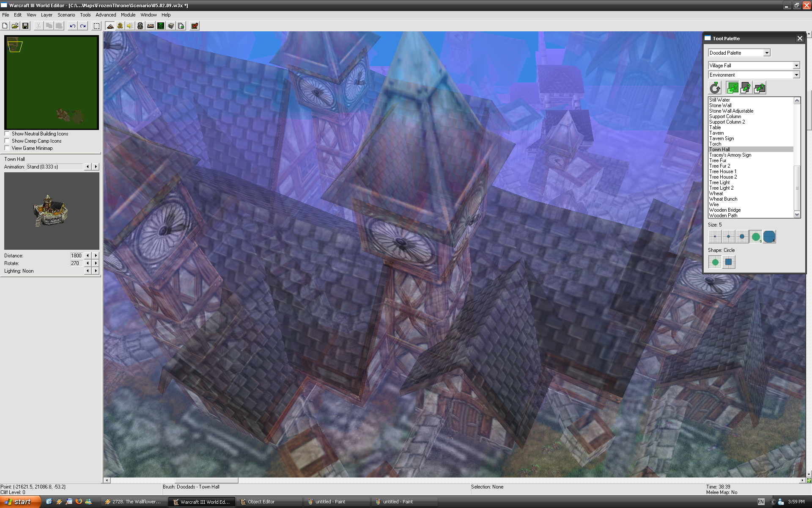Decrease preview Distance value

[x=88, y=256]
